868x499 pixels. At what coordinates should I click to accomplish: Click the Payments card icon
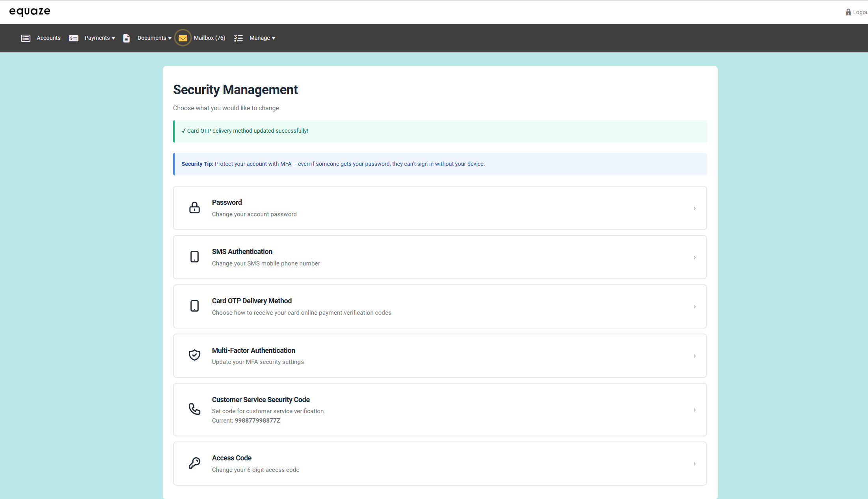[73, 38]
